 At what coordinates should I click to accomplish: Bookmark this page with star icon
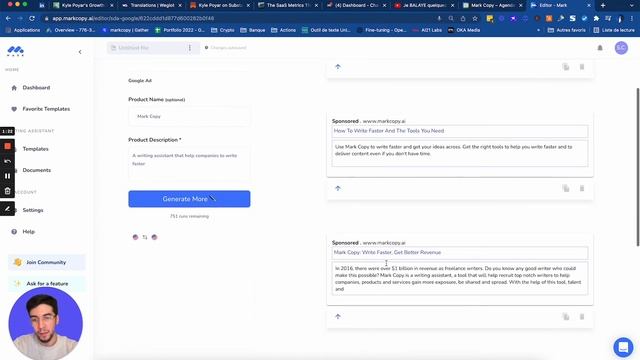click(x=475, y=18)
